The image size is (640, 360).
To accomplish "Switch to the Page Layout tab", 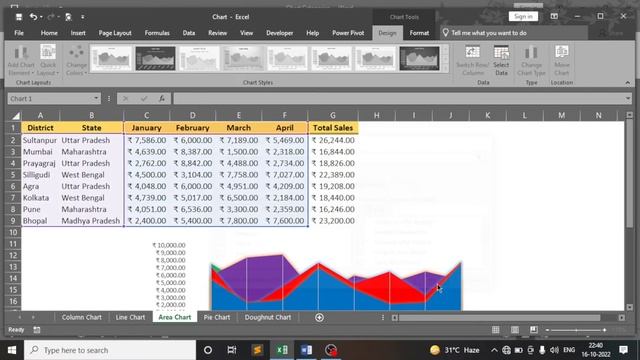I will [115, 33].
